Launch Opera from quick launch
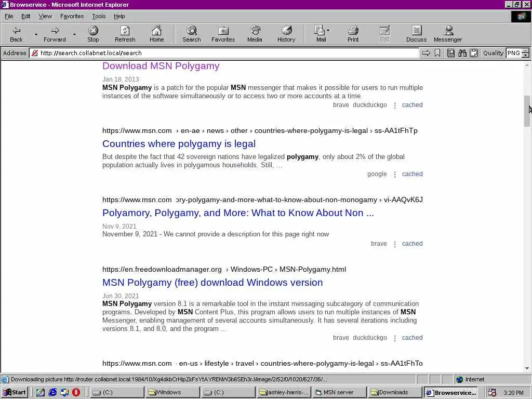 pos(76,392)
